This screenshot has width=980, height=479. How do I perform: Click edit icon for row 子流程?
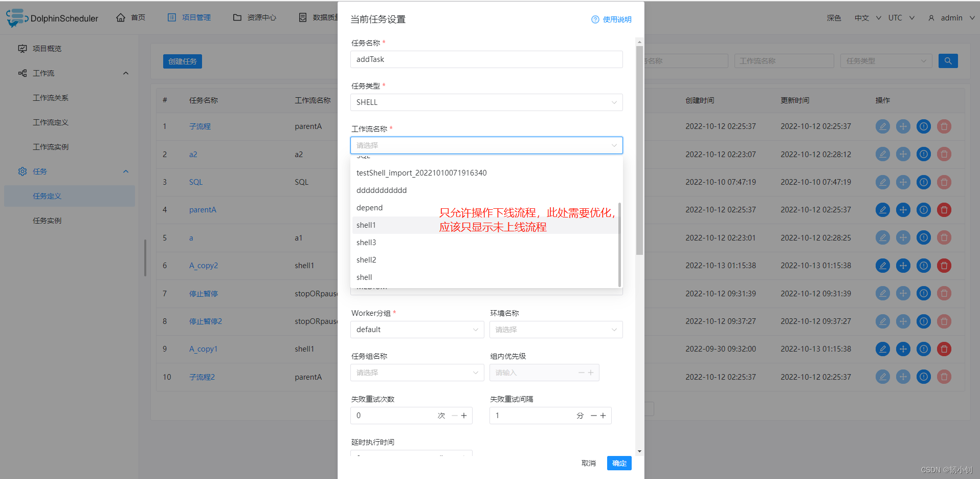tap(882, 126)
